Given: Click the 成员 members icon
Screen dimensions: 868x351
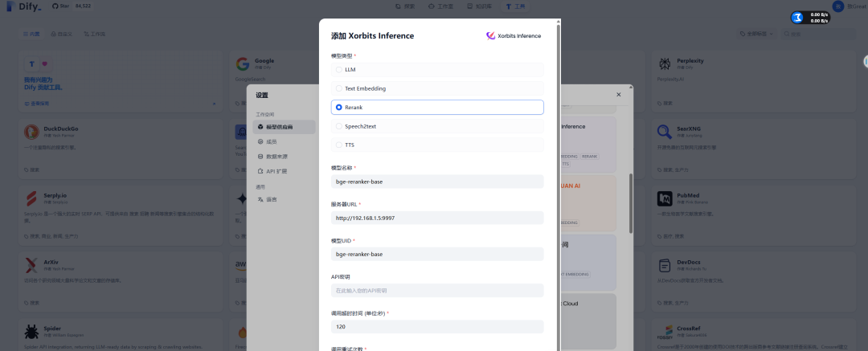Looking at the screenshot, I should [260, 141].
